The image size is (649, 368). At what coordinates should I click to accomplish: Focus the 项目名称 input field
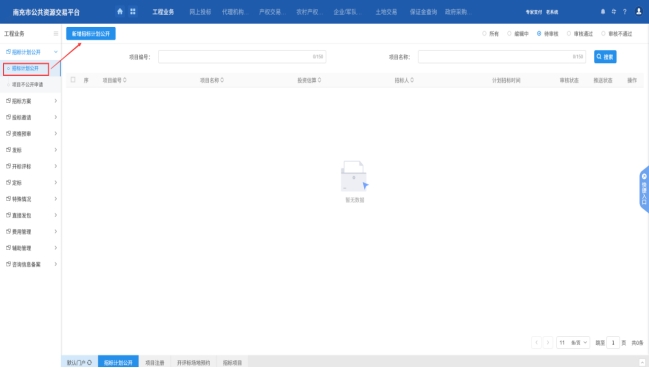coord(502,57)
